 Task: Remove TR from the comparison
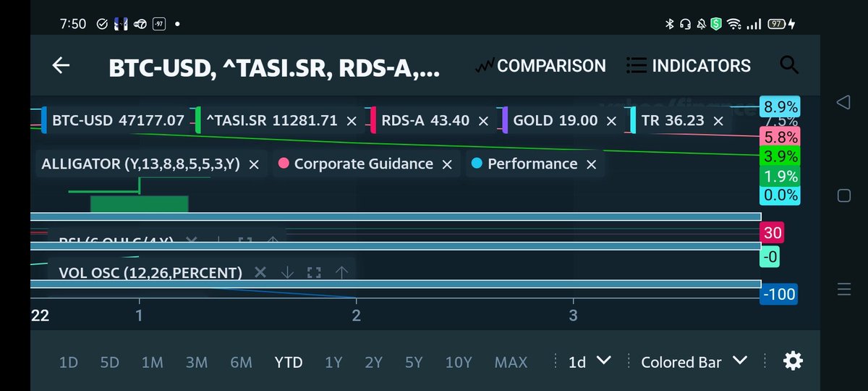(x=719, y=121)
